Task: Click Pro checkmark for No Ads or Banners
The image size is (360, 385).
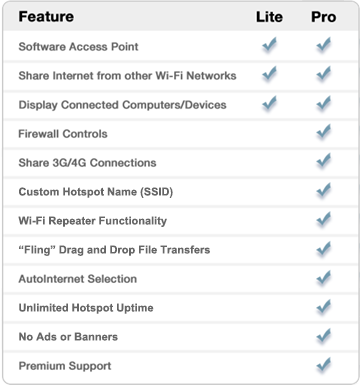Action: [x=323, y=335]
